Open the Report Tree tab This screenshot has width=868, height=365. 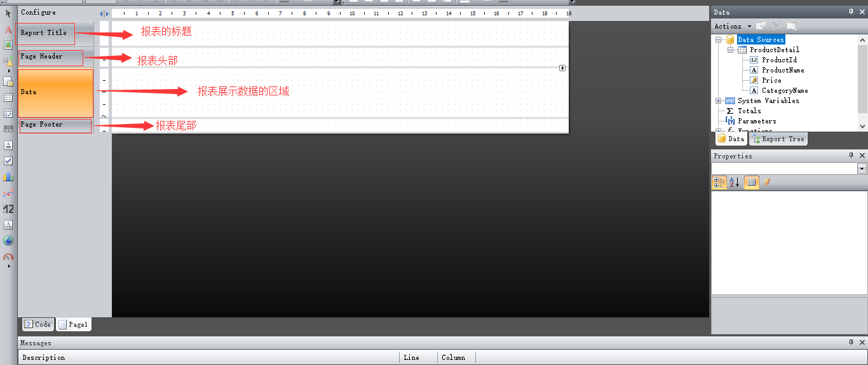point(778,139)
